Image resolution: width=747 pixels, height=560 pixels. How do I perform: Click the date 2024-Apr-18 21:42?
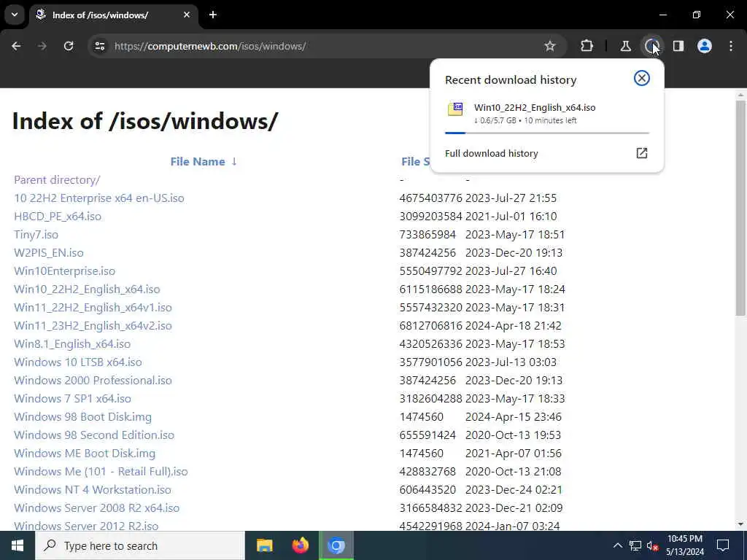click(513, 326)
